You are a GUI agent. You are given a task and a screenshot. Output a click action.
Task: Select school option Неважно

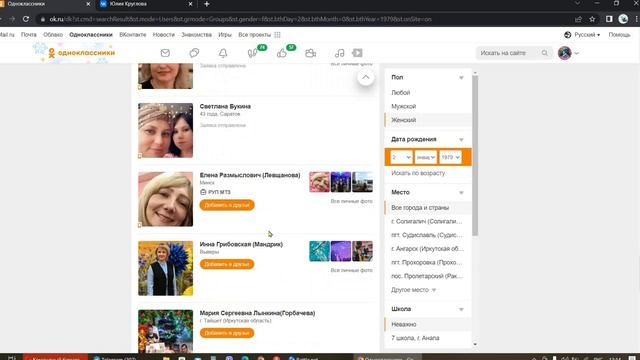pos(428,324)
